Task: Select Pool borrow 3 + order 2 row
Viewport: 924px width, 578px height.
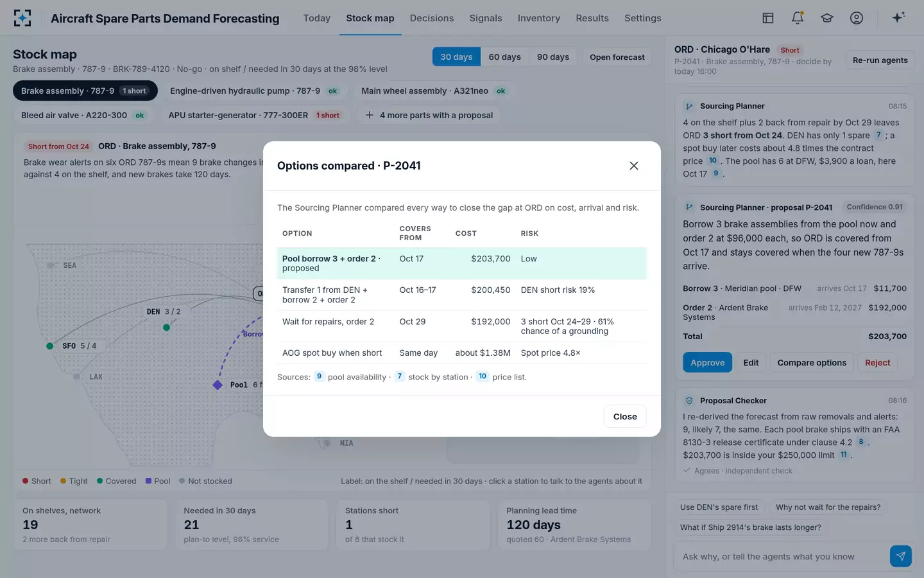Action: pyautogui.click(x=461, y=263)
